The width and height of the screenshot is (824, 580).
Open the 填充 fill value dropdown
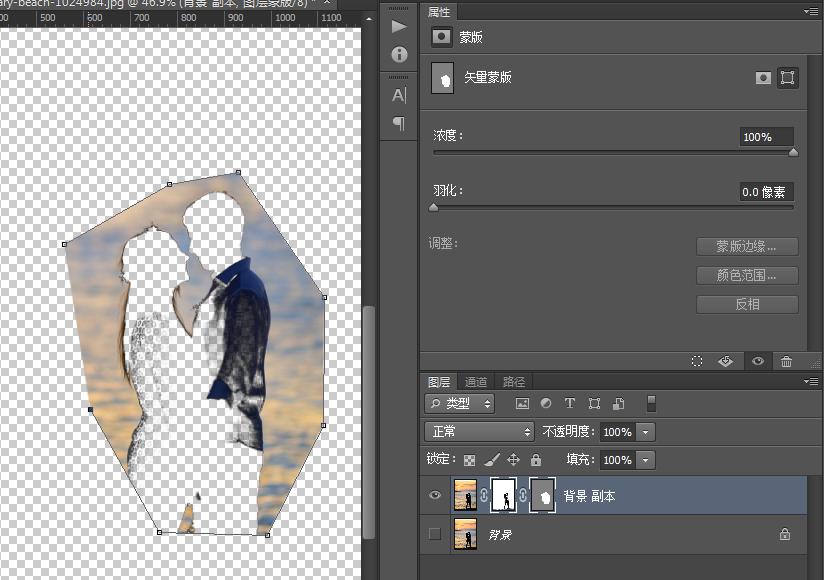tap(644, 460)
